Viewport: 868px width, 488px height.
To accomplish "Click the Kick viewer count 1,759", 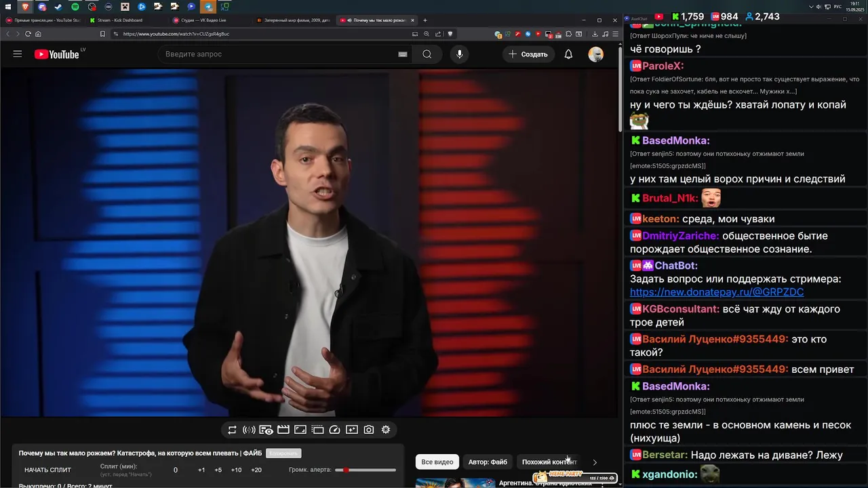I will (688, 16).
